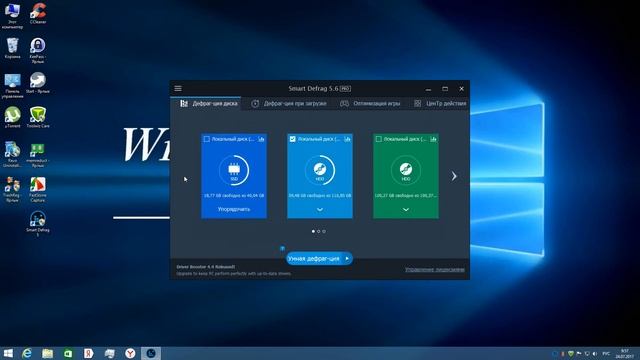Open the Driver Booster 4.4 Released notice
The image size is (640, 360).
pos(206,267)
